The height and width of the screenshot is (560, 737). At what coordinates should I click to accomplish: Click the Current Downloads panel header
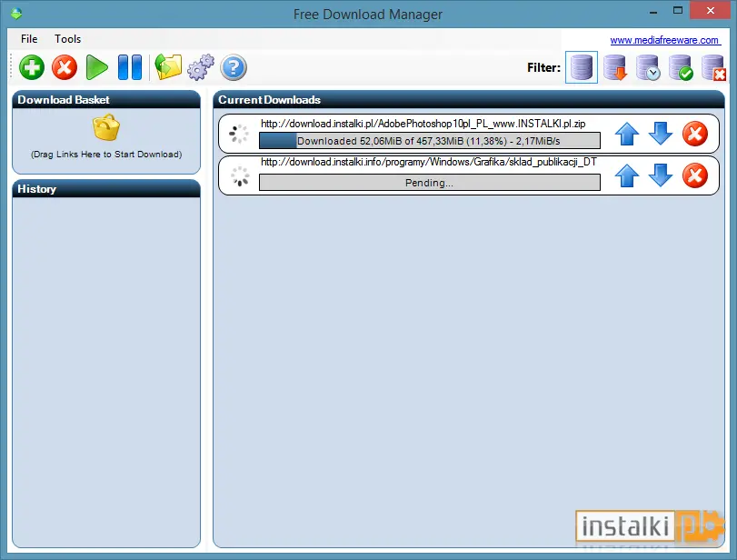469,99
